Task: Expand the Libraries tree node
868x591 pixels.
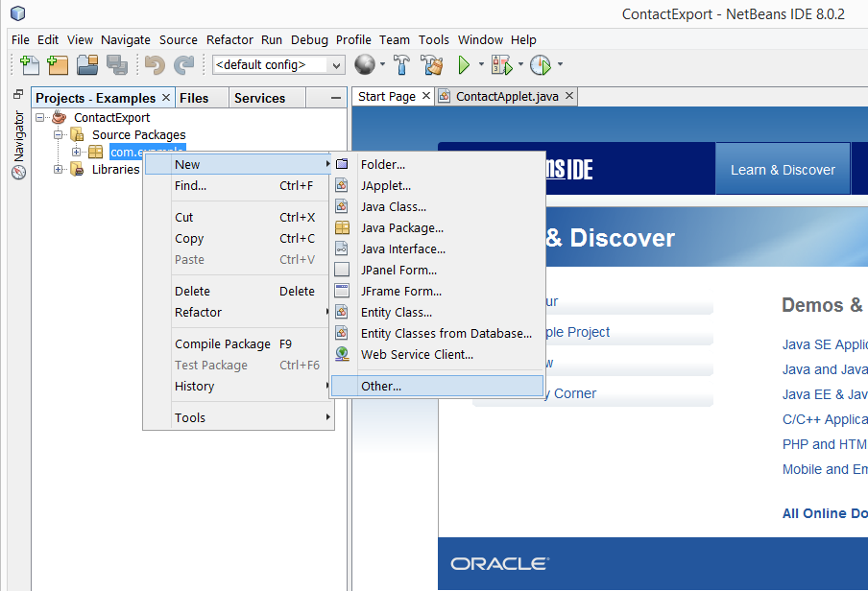Action: pos(59,170)
